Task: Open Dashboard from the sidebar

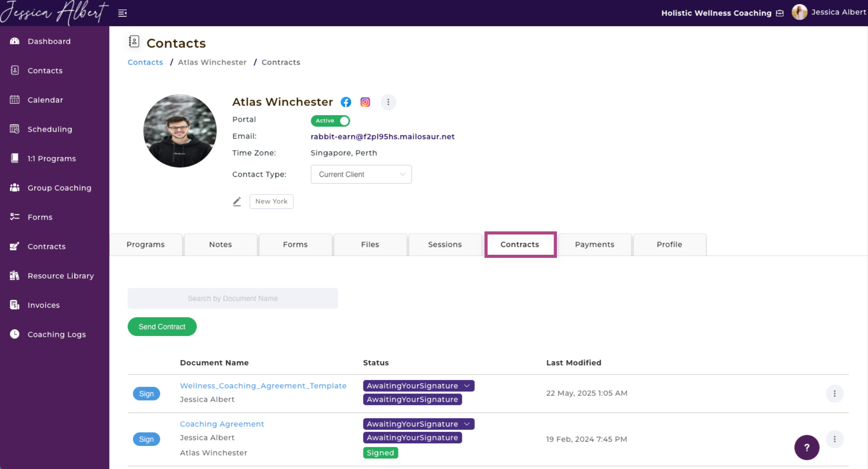Action: pos(49,41)
